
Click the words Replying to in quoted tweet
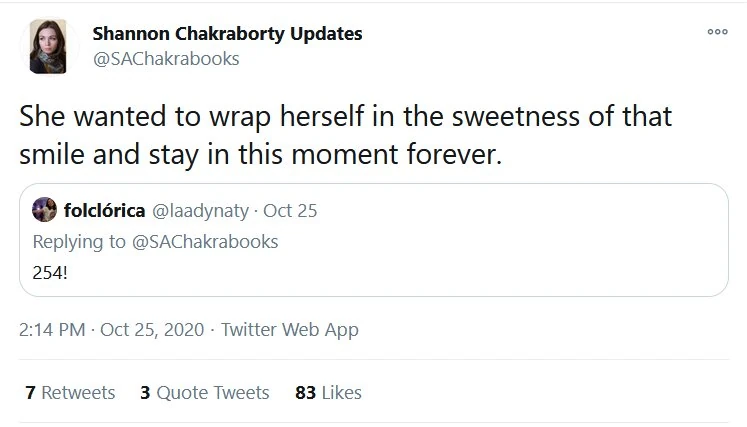73,241
